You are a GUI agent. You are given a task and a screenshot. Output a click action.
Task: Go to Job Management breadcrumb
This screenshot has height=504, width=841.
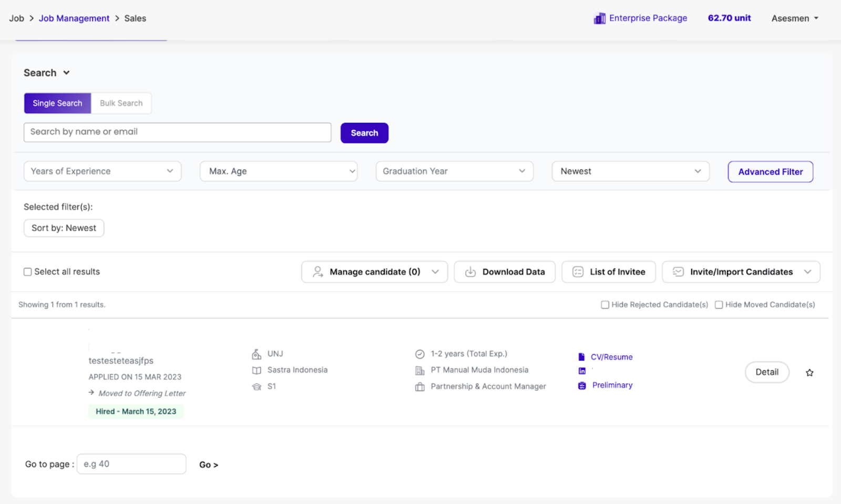click(74, 18)
